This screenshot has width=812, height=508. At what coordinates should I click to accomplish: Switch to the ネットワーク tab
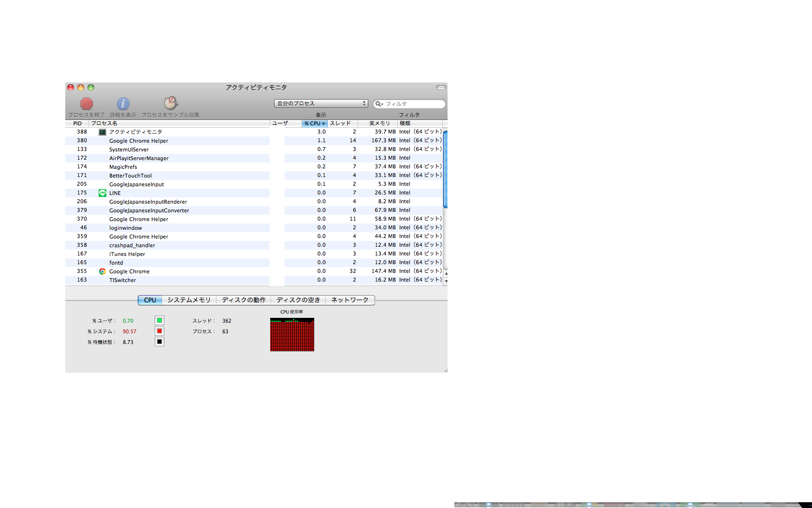click(350, 300)
